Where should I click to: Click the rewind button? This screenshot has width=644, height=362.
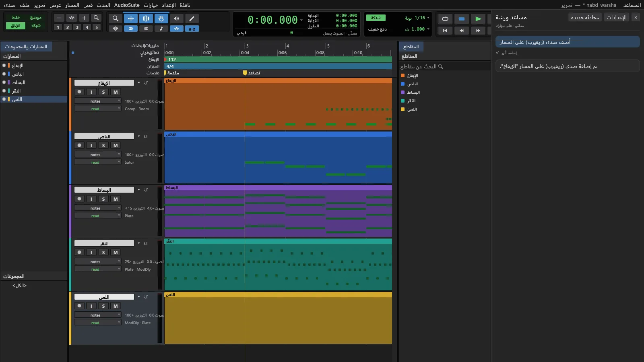461,31
